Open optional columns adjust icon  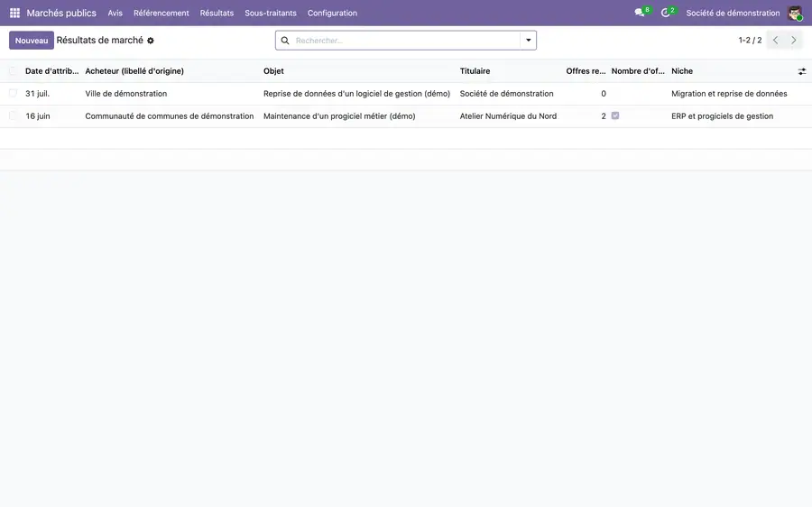click(x=802, y=71)
